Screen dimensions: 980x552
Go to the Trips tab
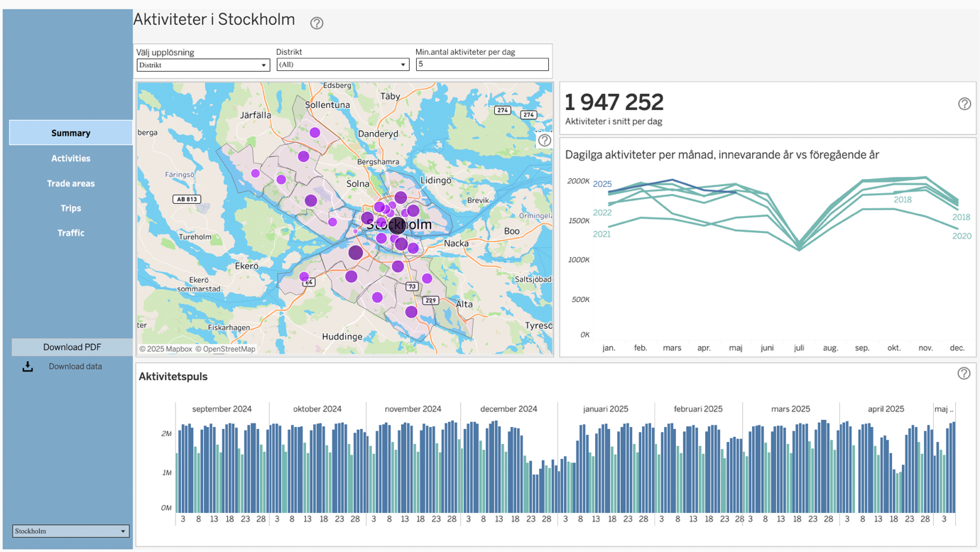[x=70, y=208]
